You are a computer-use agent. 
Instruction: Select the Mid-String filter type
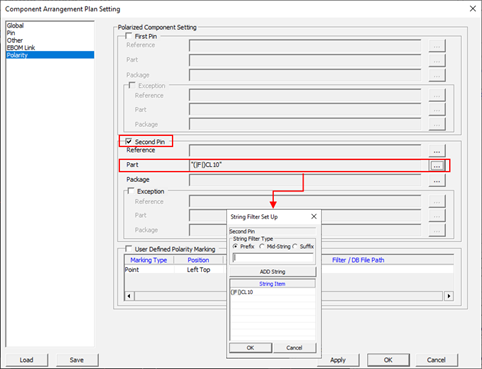[x=261, y=246]
